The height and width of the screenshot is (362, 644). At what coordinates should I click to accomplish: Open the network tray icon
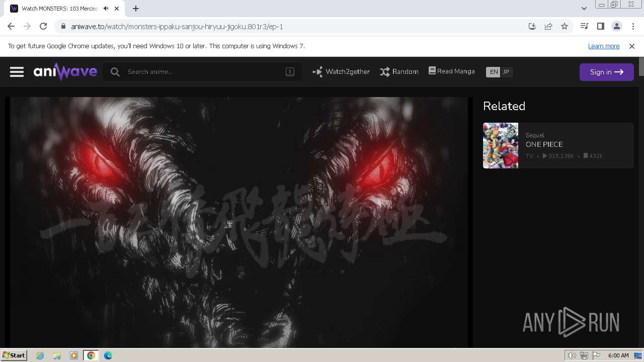[x=584, y=355]
